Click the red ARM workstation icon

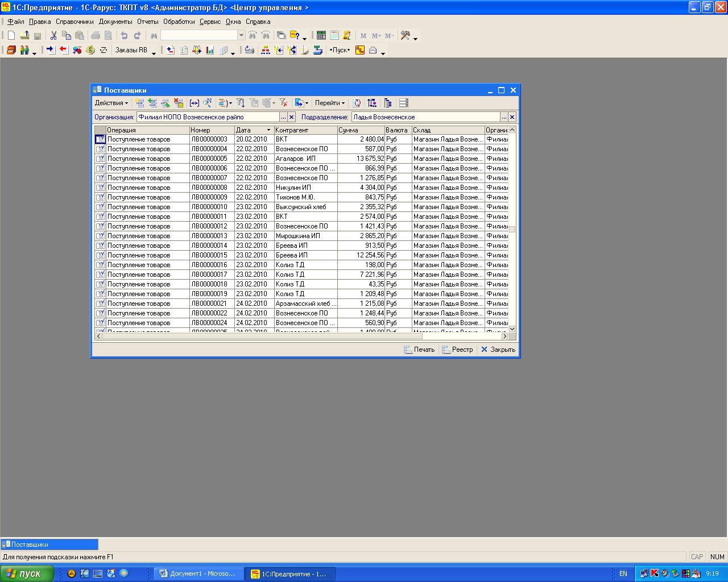(x=360, y=50)
